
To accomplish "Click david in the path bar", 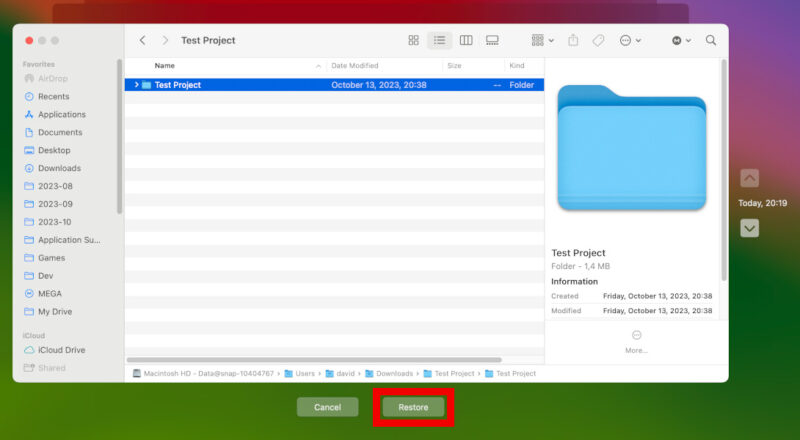I will click(x=340, y=374).
